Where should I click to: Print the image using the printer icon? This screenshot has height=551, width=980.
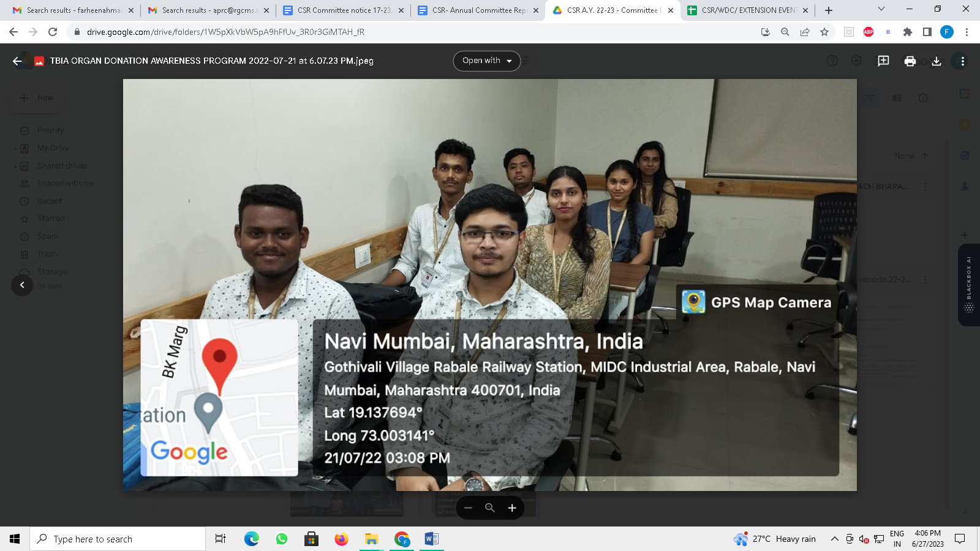click(x=910, y=61)
